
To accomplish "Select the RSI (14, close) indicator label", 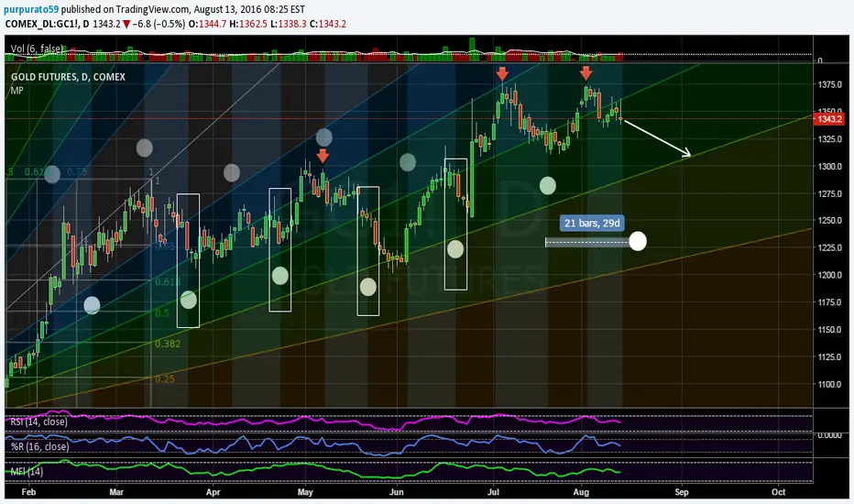I will (38, 422).
